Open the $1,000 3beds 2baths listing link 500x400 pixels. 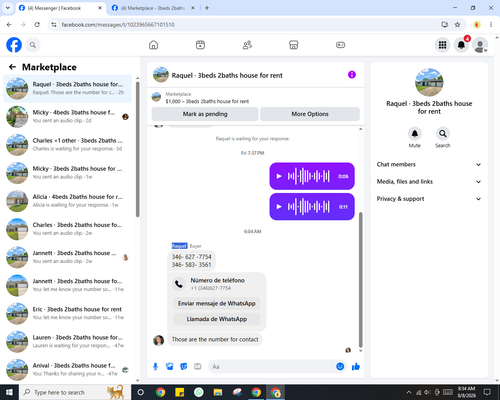(207, 101)
